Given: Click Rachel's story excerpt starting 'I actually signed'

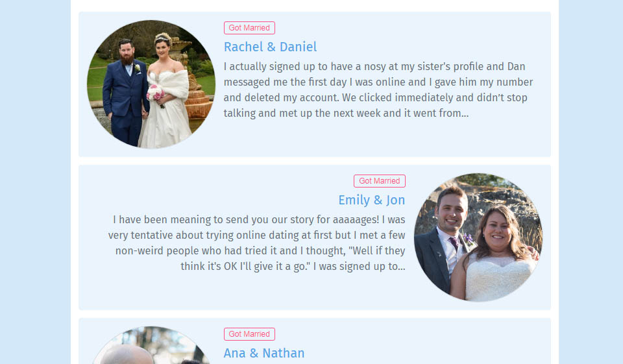Looking at the screenshot, I should pyautogui.click(x=378, y=90).
